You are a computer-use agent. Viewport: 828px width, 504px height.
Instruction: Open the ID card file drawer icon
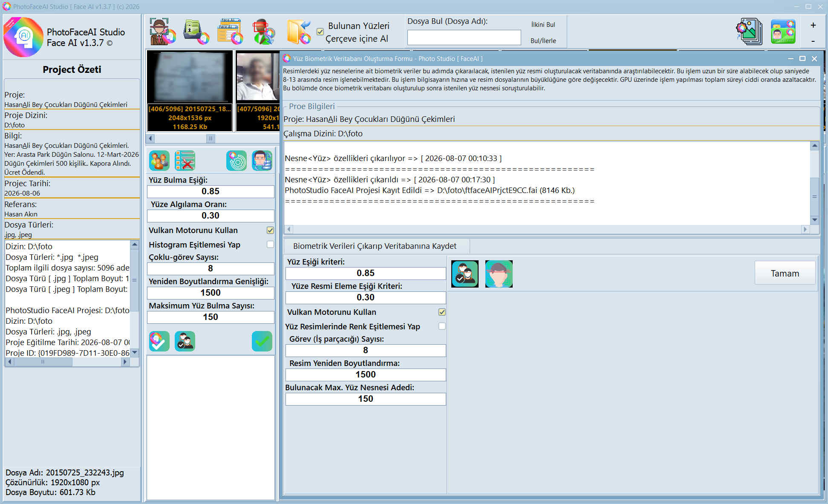pyautogui.click(x=196, y=32)
